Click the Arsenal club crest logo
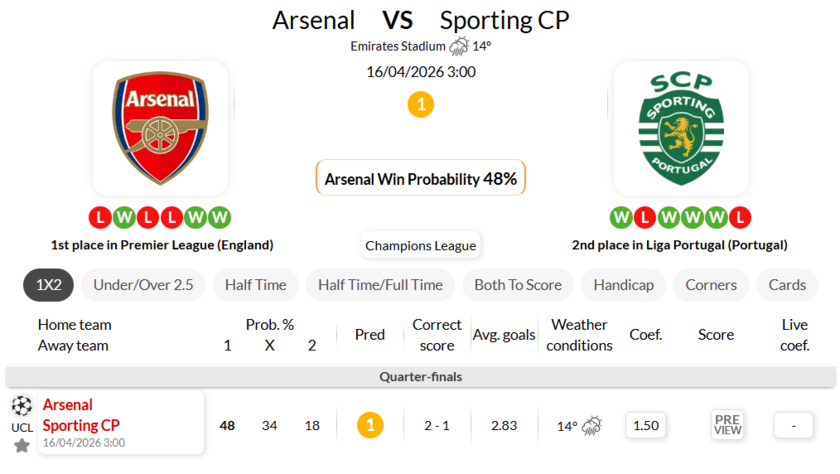840x474 pixels. 160,127
